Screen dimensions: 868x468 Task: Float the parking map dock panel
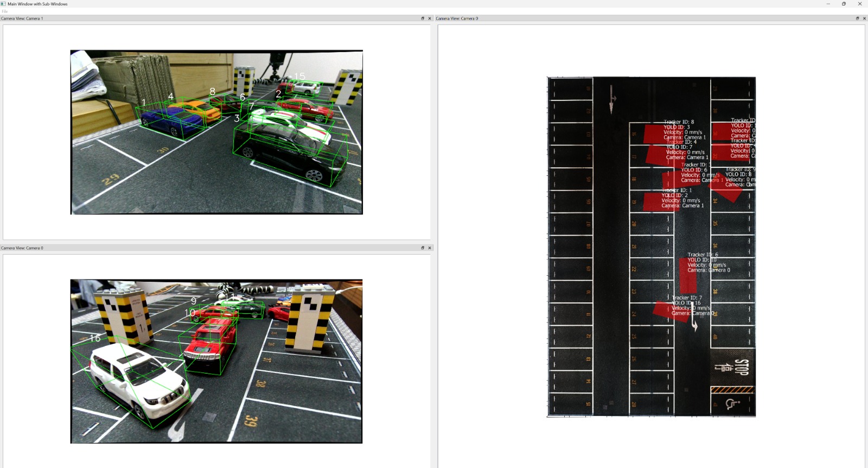coord(857,18)
